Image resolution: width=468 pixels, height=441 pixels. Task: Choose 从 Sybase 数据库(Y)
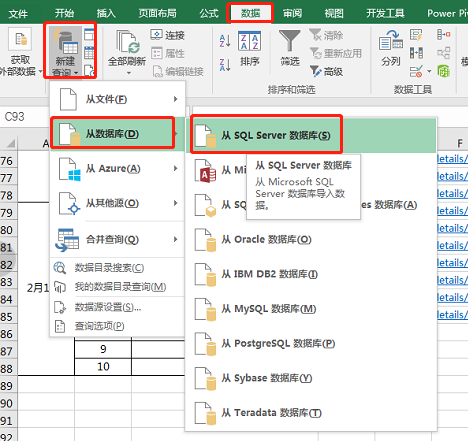pyautogui.click(x=311, y=378)
